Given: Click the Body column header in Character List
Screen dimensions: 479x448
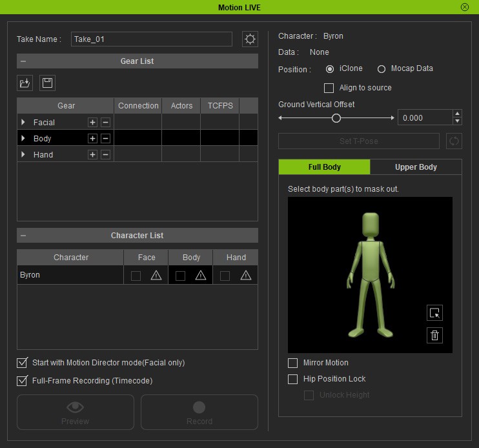Looking at the screenshot, I should point(191,258).
